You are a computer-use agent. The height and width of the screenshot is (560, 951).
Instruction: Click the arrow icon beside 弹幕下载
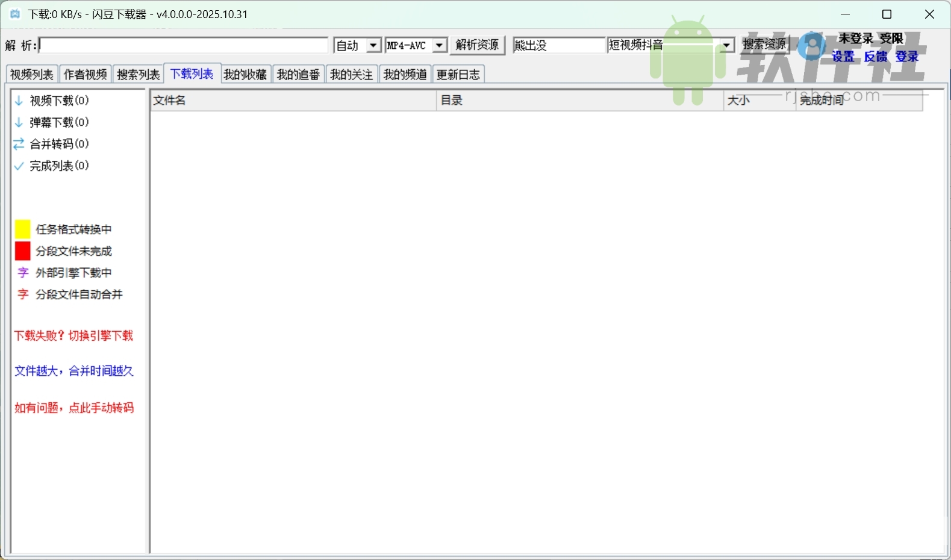(19, 122)
